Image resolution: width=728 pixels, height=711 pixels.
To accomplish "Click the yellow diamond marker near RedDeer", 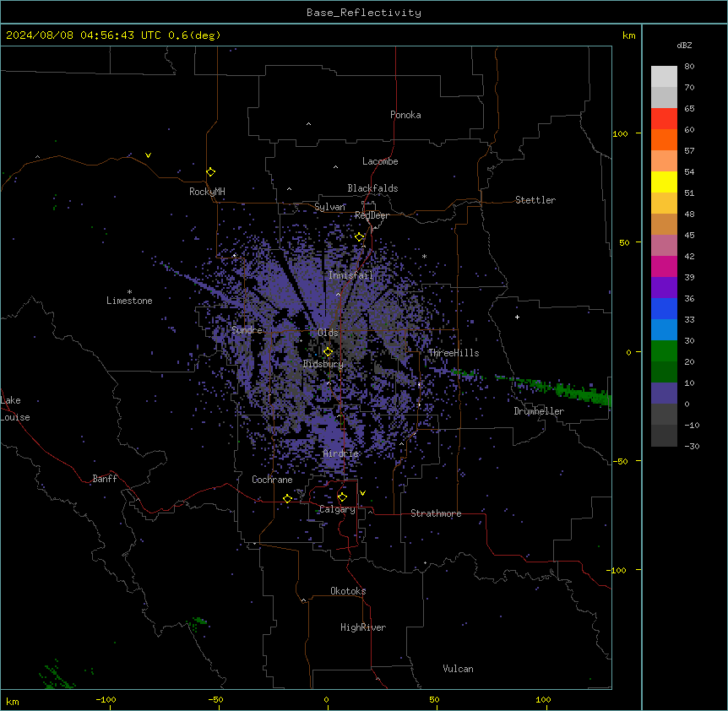I will pos(360,237).
